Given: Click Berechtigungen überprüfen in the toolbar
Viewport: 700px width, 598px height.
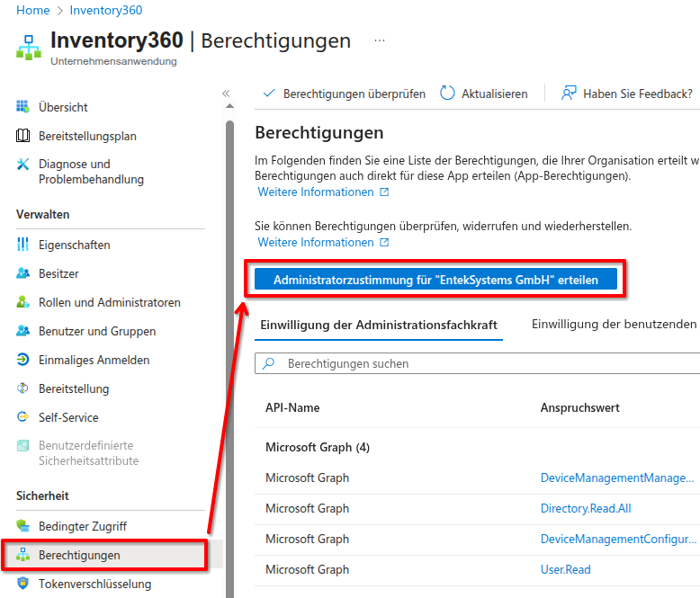Looking at the screenshot, I should [345, 94].
